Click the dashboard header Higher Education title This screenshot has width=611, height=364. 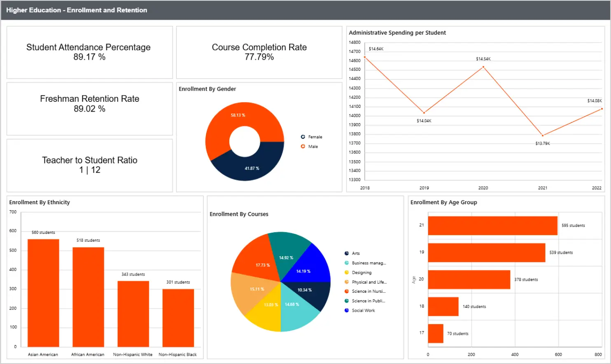tap(77, 10)
